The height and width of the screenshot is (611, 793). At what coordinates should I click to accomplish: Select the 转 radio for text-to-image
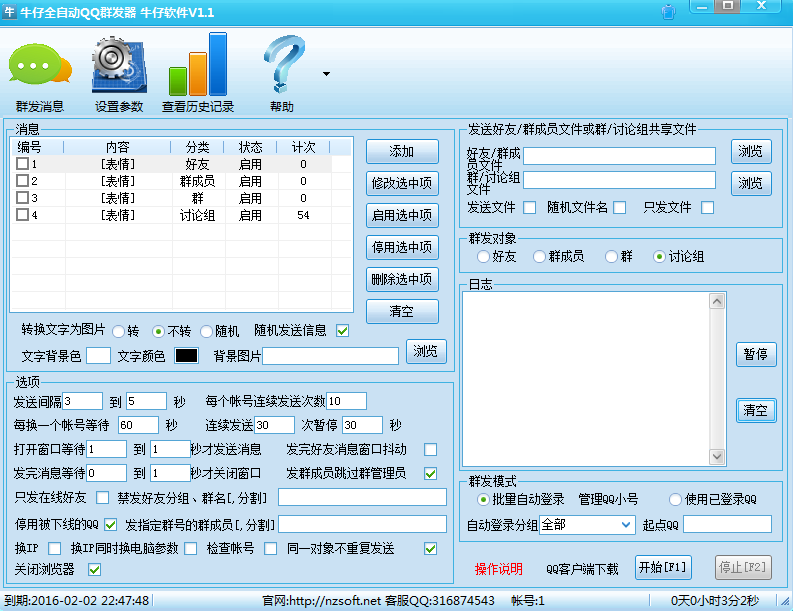[118, 332]
